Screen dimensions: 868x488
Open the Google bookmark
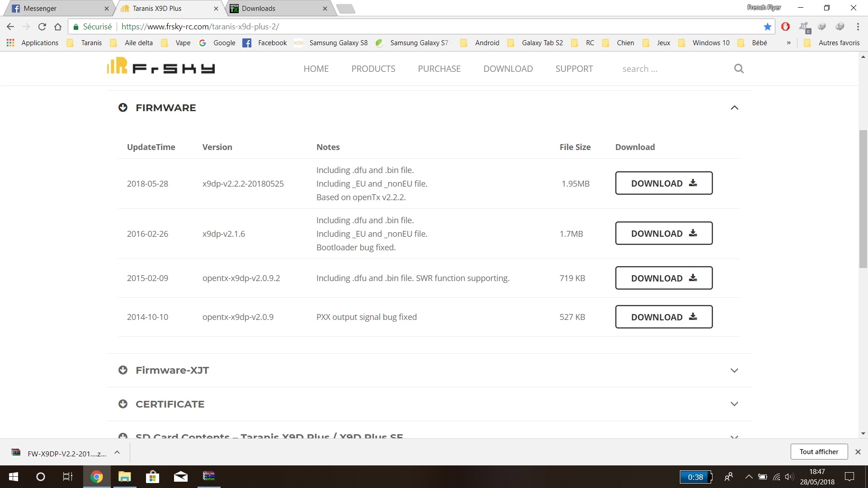point(217,43)
